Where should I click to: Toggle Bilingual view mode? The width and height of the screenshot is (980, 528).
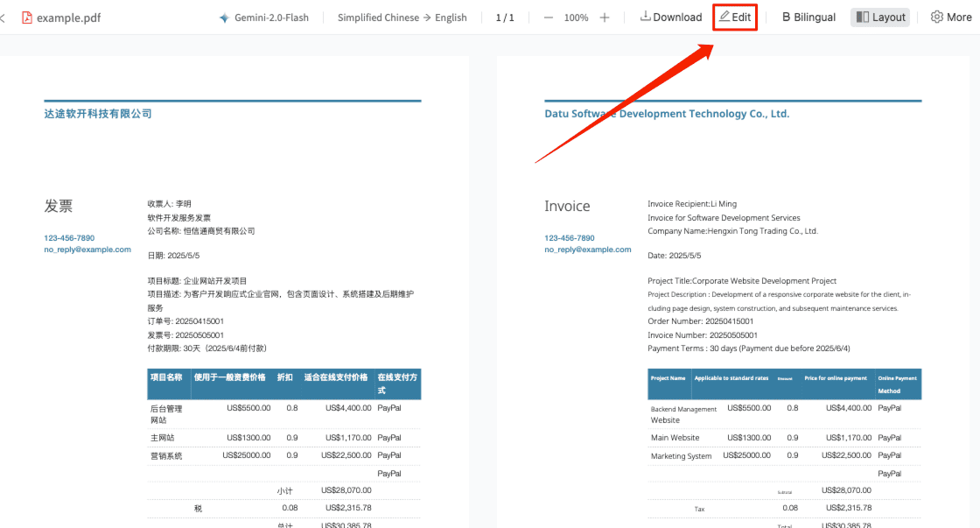point(808,17)
